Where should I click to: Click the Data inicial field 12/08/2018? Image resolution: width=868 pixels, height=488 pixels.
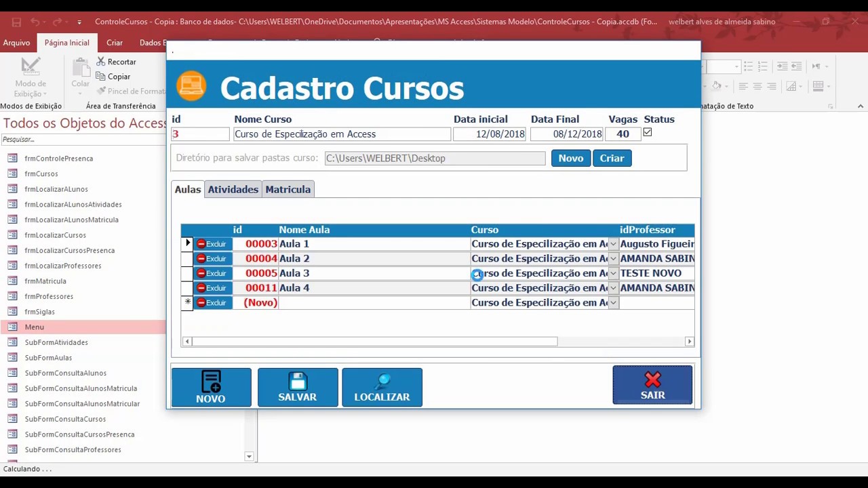(490, 134)
